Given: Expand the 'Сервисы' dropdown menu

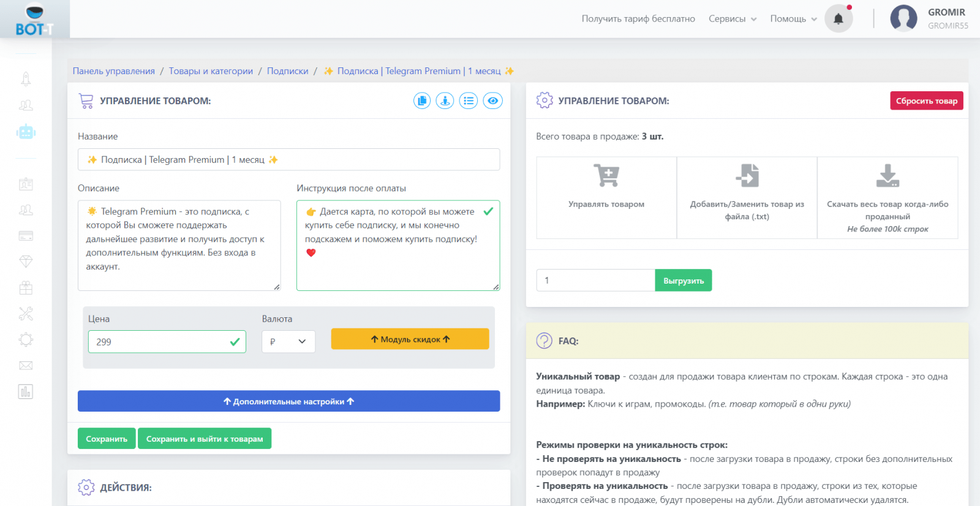Looking at the screenshot, I should (733, 19).
